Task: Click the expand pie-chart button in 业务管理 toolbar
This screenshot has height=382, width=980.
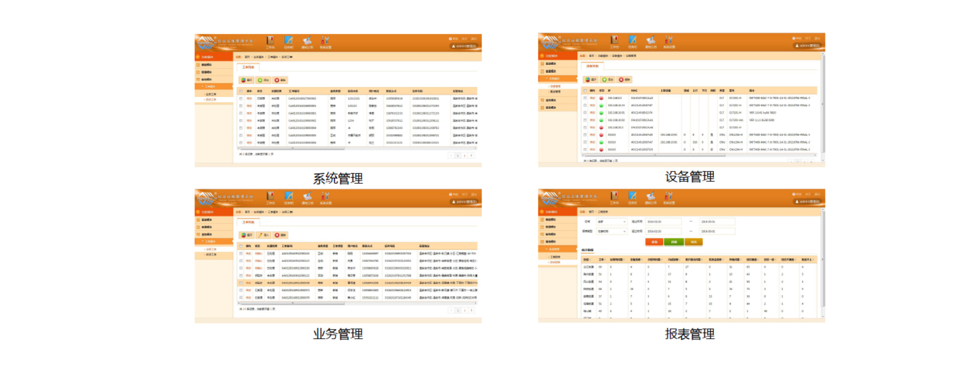Action: tap(246, 235)
